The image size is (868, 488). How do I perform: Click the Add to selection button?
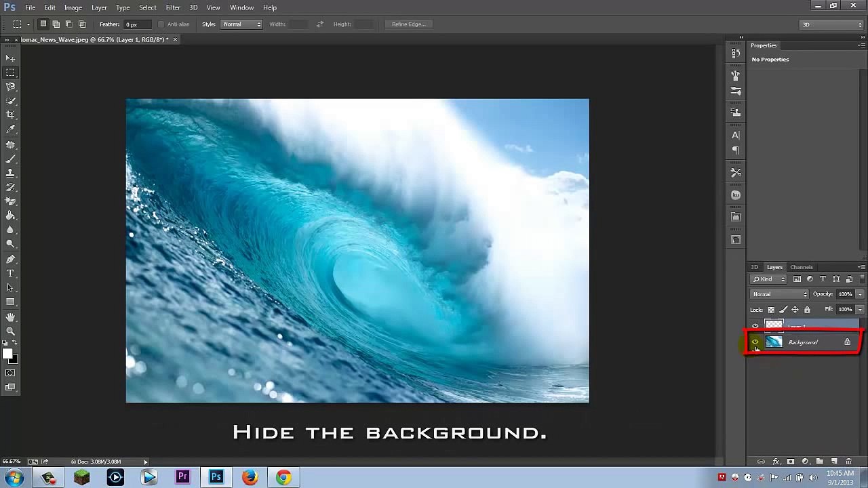(56, 24)
